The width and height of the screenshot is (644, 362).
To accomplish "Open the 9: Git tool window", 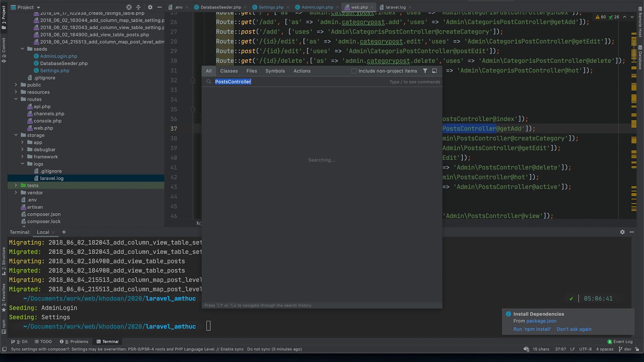I will pyautogui.click(x=19, y=341).
